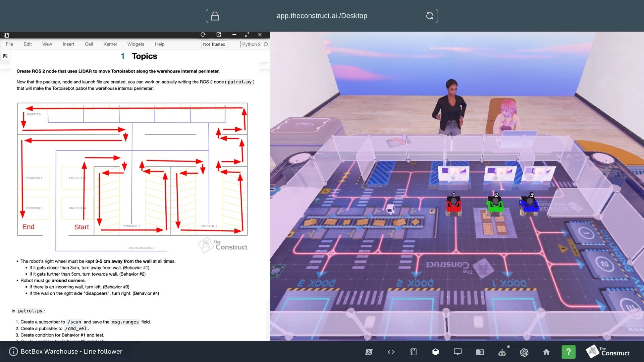The width and height of the screenshot is (644, 362).
Task: Expand the notebook panel to fullscreen
Action: [247, 35]
